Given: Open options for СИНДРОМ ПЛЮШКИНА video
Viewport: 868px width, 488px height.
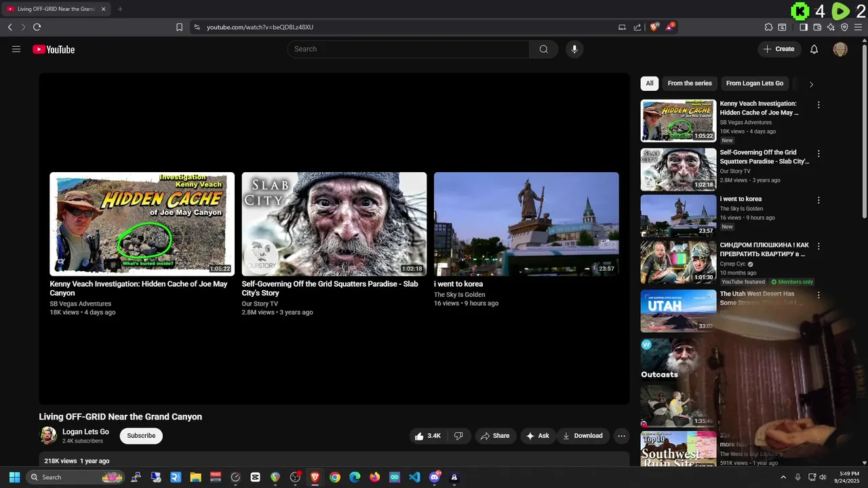Looking at the screenshot, I should pyautogui.click(x=818, y=247).
